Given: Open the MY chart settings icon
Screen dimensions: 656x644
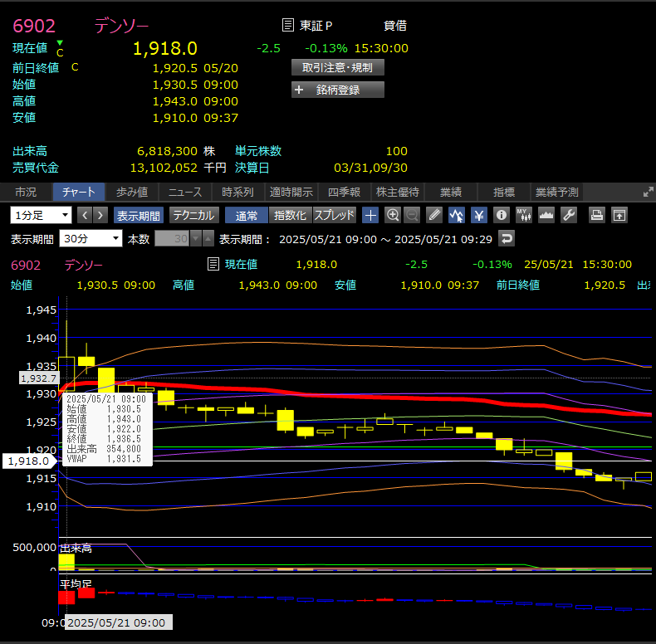Looking at the screenshot, I should tap(524, 216).
